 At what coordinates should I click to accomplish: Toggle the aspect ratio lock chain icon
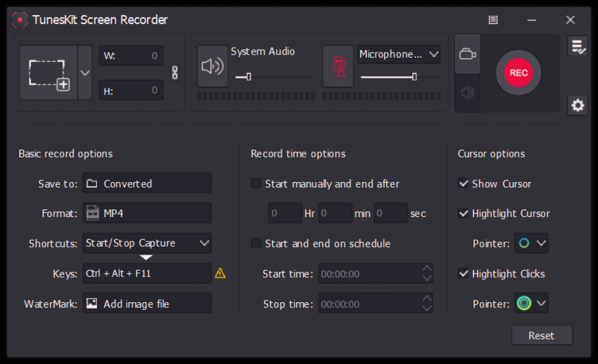(175, 72)
